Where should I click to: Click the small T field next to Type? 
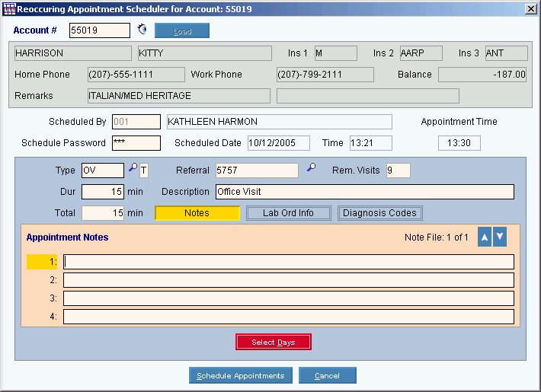tap(144, 171)
